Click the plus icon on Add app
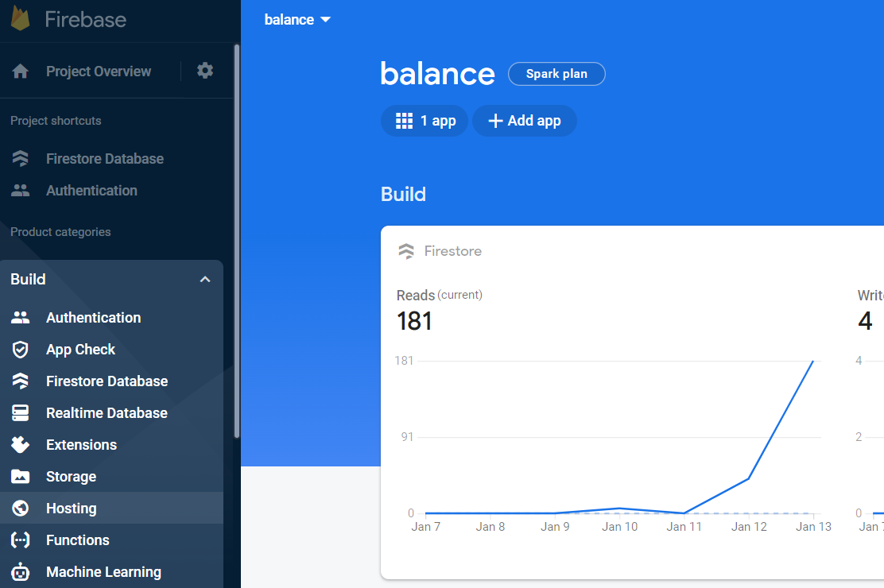 pyautogui.click(x=495, y=121)
